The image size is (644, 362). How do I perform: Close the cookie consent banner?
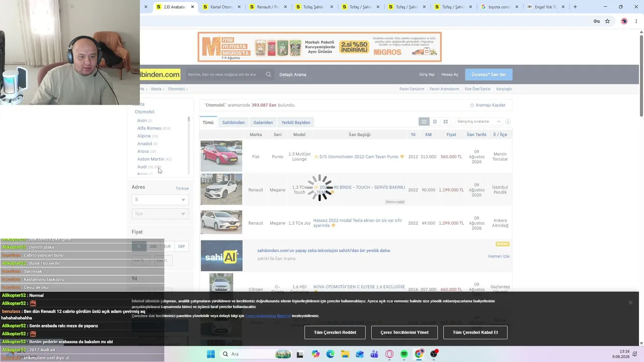[630, 302]
